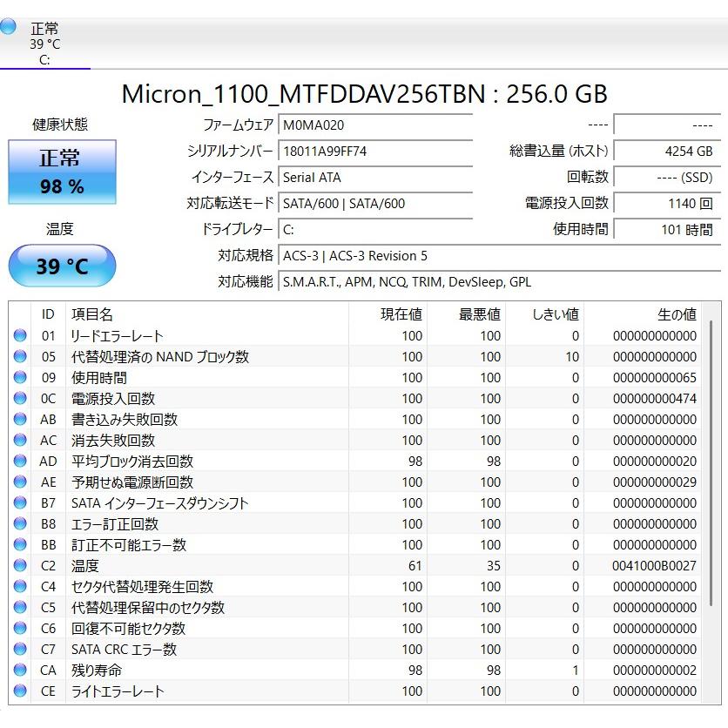Click the 39 °C temperature button

62,266
